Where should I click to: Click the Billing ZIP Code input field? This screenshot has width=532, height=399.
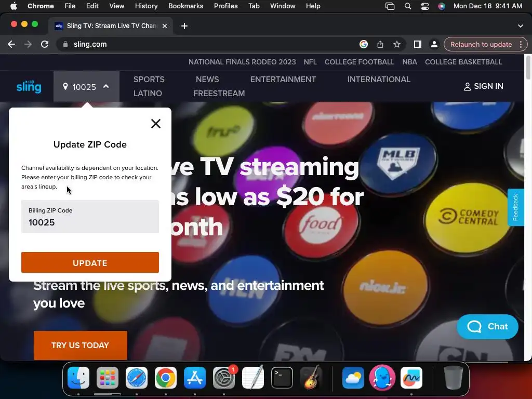tap(90, 217)
